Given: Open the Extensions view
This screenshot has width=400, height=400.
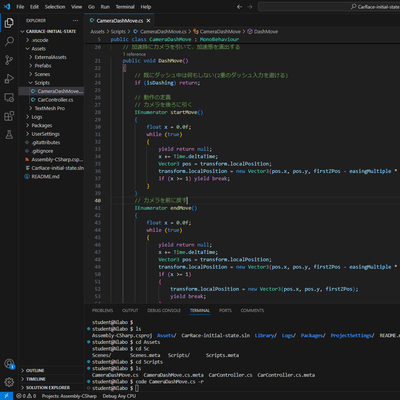Looking at the screenshot, I should pyautogui.click(x=9, y=116).
